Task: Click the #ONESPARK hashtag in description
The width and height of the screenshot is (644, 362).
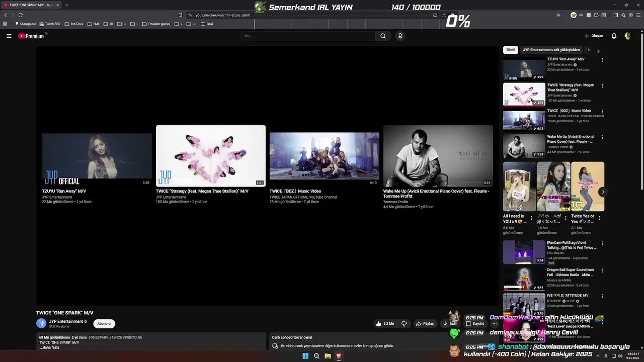Action: pyautogui.click(x=99, y=337)
